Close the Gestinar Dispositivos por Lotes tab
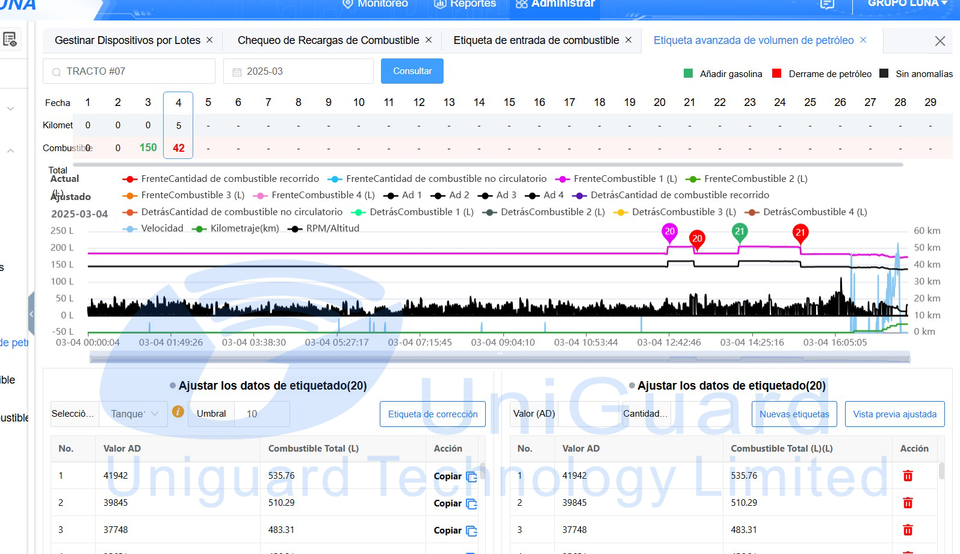Image resolution: width=960 pixels, height=554 pixels. [x=209, y=40]
